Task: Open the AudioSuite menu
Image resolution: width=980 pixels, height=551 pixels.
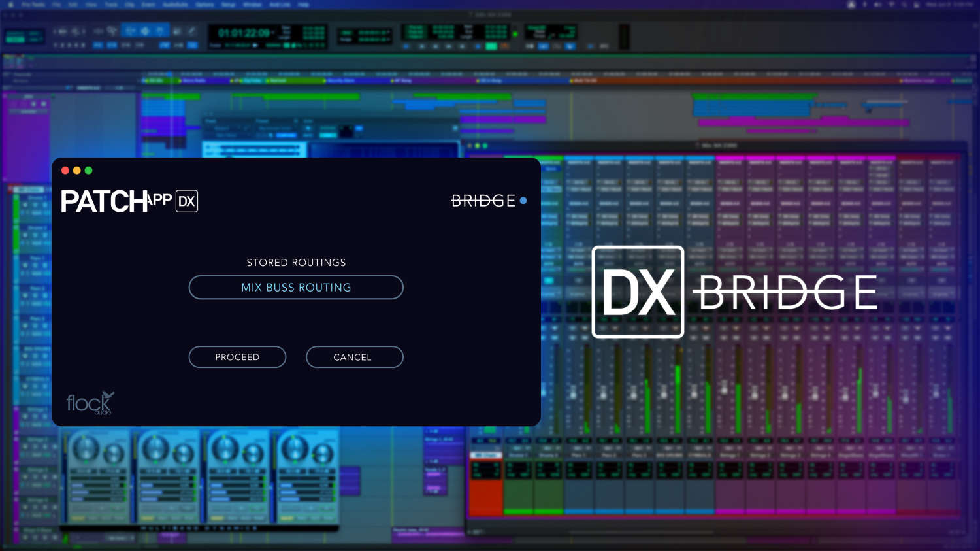Action: (175, 5)
